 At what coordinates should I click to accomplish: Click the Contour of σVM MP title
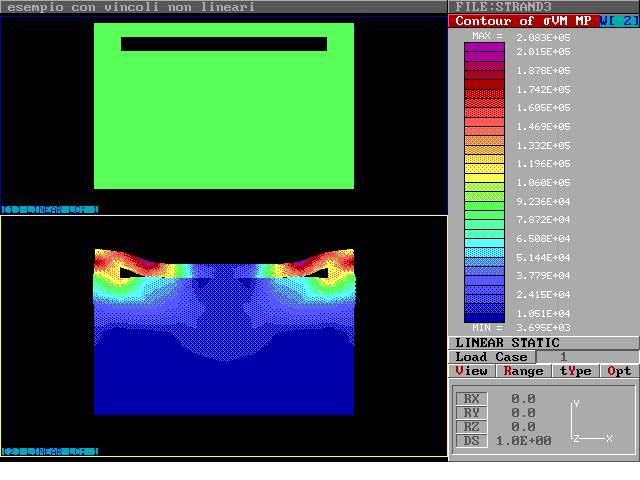pyautogui.click(x=523, y=21)
